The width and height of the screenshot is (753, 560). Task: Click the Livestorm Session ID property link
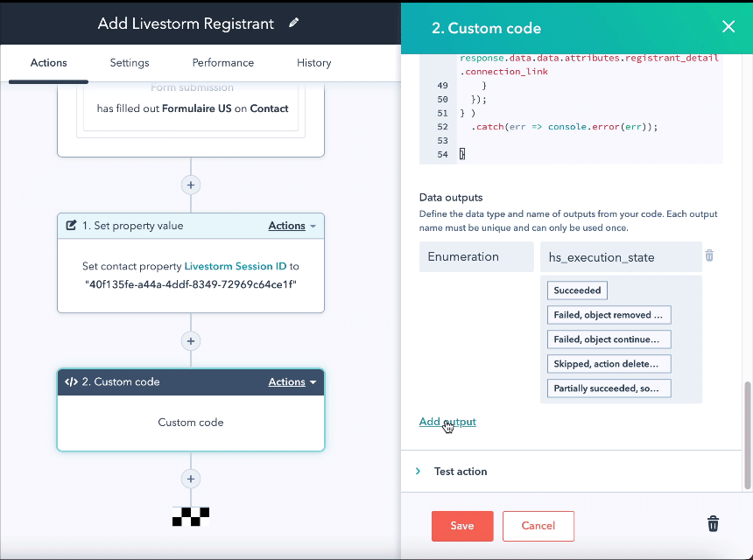point(236,266)
